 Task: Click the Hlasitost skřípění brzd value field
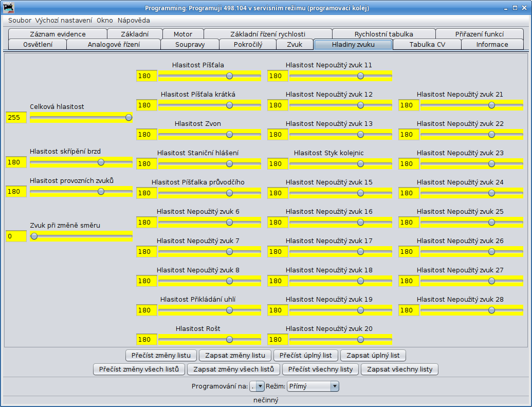pos(16,162)
